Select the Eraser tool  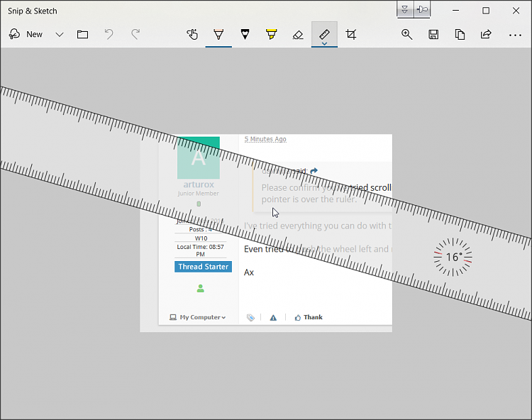(298, 34)
